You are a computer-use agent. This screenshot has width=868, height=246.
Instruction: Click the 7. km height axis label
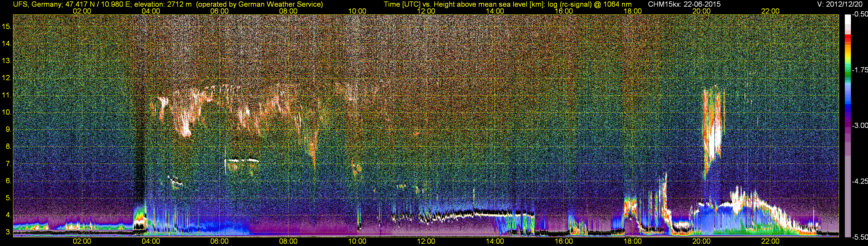(x=8, y=164)
